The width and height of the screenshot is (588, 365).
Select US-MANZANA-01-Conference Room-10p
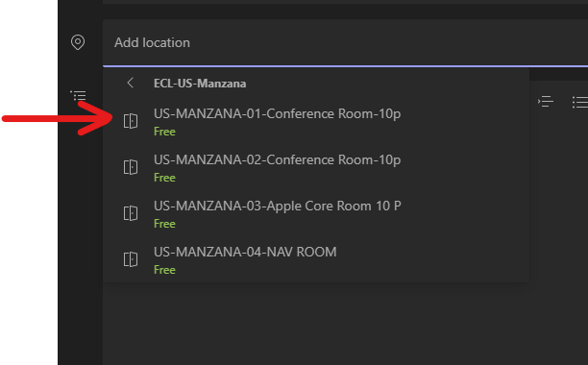click(316, 122)
